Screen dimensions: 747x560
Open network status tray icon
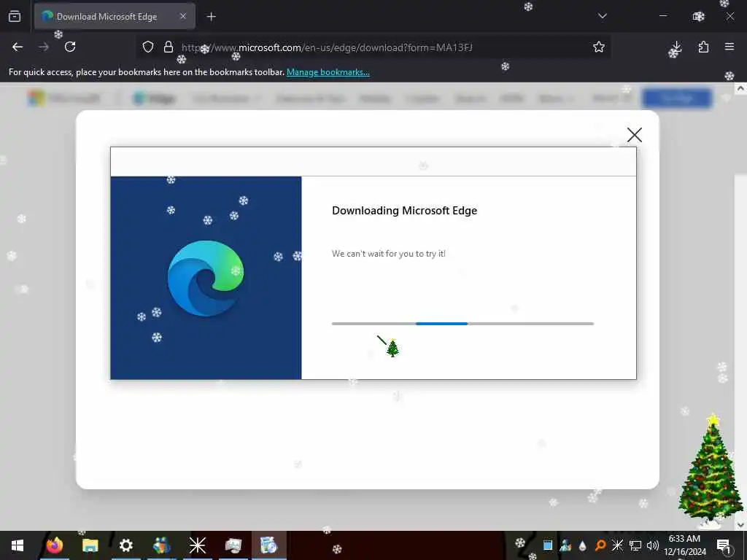click(x=635, y=545)
